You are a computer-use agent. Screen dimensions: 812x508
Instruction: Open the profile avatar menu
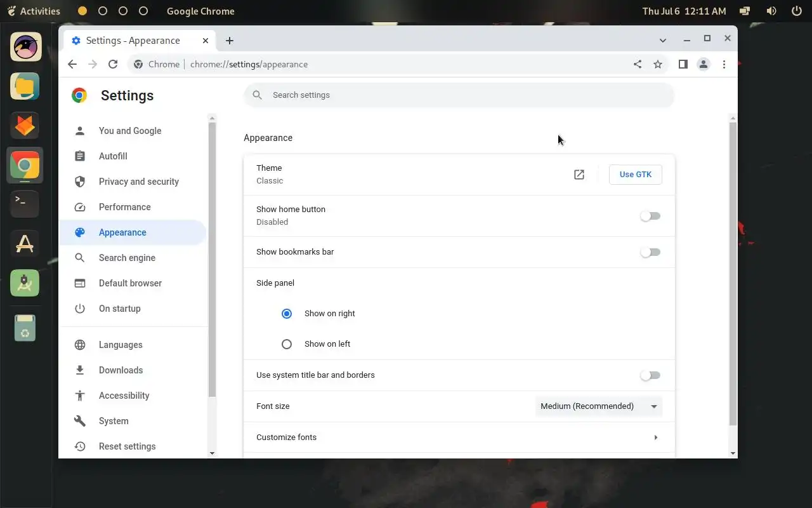(704, 64)
